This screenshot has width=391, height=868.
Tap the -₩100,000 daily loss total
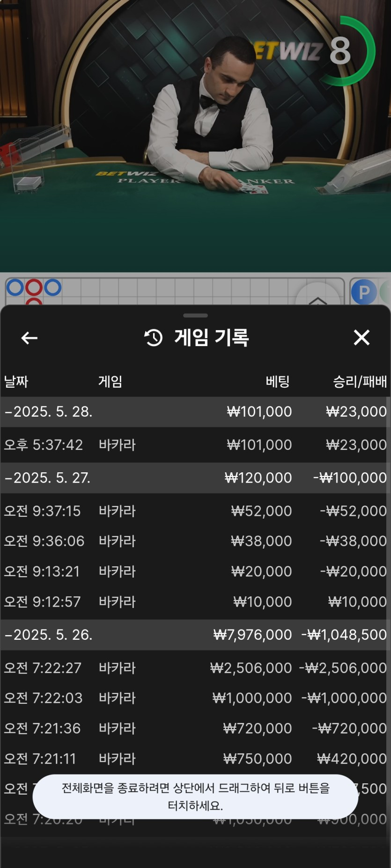click(x=350, y=478)
